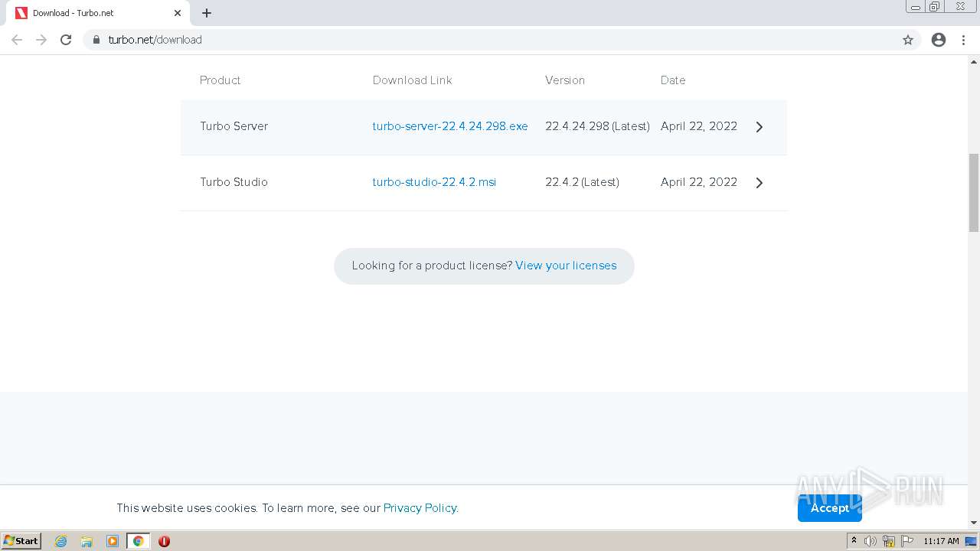
Task: Open the volume speaker tray icon
Action: [871, 541]
